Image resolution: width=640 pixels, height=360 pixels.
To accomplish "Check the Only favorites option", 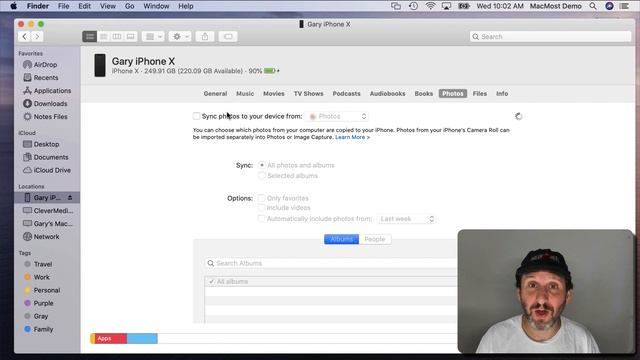I will [x=261, y=198].
